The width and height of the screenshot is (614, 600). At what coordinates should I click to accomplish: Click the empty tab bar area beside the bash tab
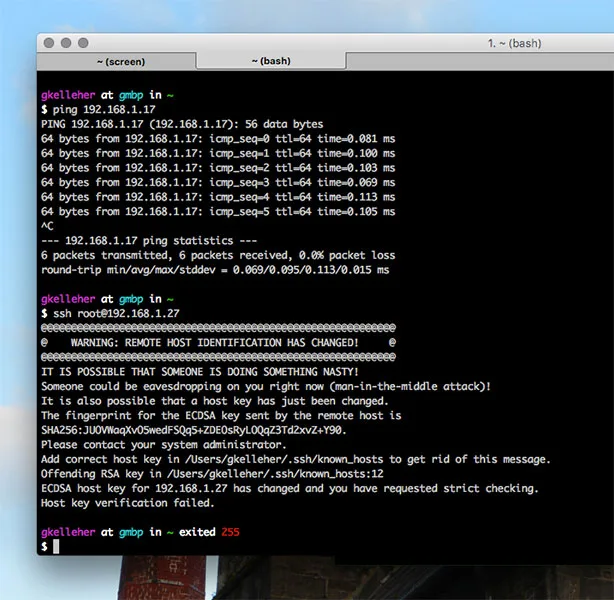tap(480, 61)
